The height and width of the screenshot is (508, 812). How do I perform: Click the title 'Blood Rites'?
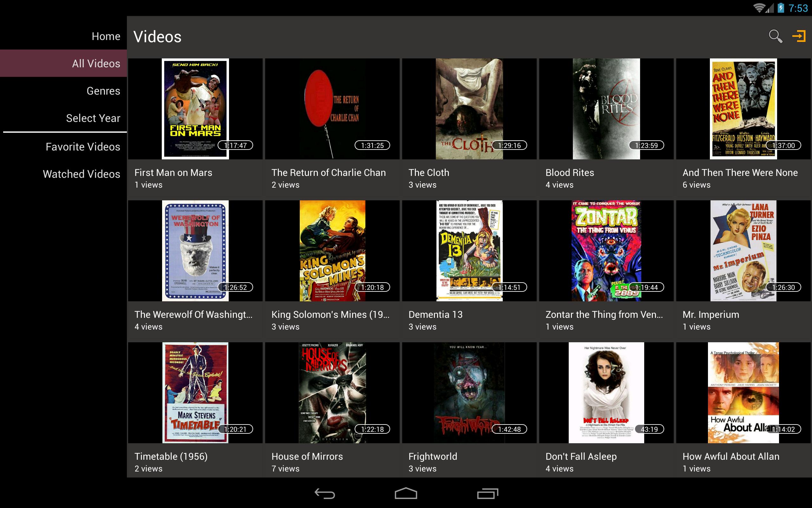pyautogui.click(x=569, y=172)
